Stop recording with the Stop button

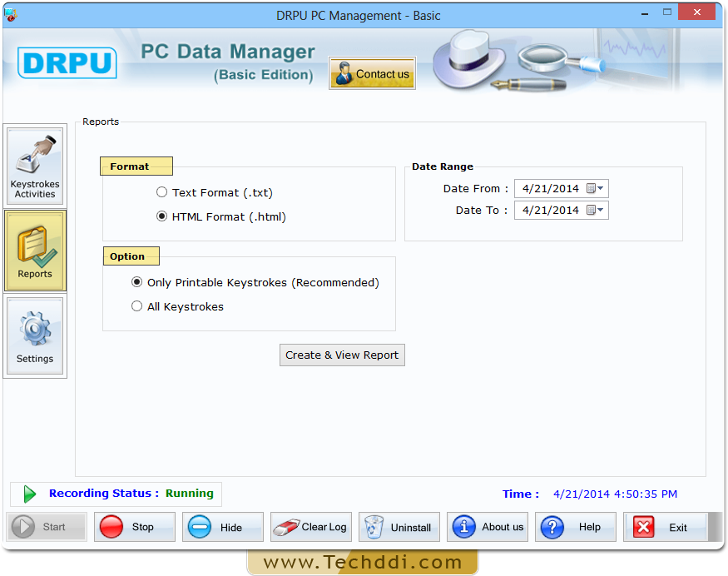(135, 527)
